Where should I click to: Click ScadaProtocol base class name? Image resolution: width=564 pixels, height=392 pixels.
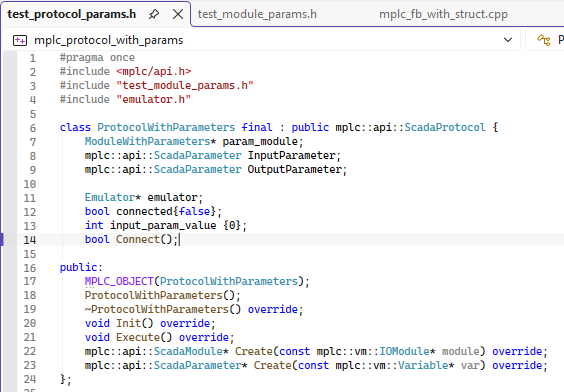pyautogui.click(x=445, y=127)
